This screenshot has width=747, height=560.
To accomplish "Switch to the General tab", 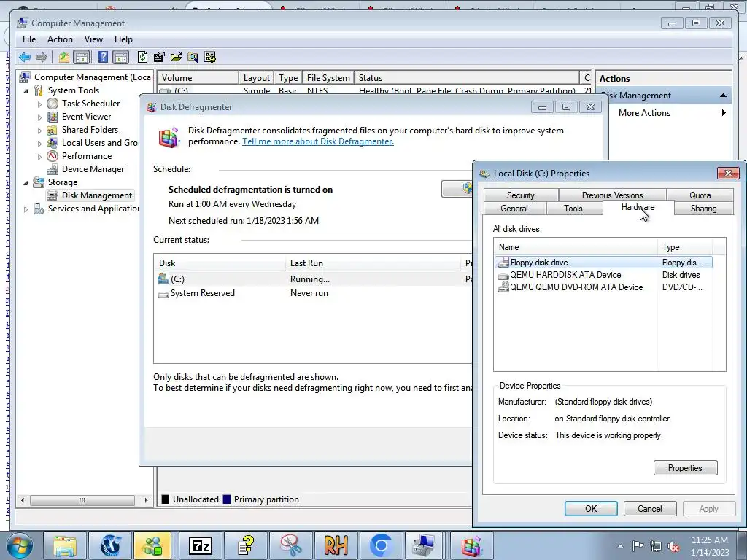I will [x=514, y=209].
